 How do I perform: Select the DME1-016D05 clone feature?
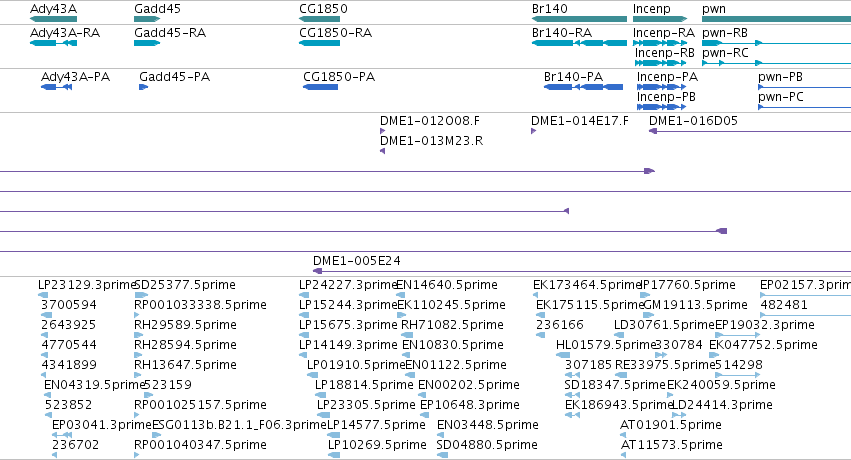(x=750, y=131)
